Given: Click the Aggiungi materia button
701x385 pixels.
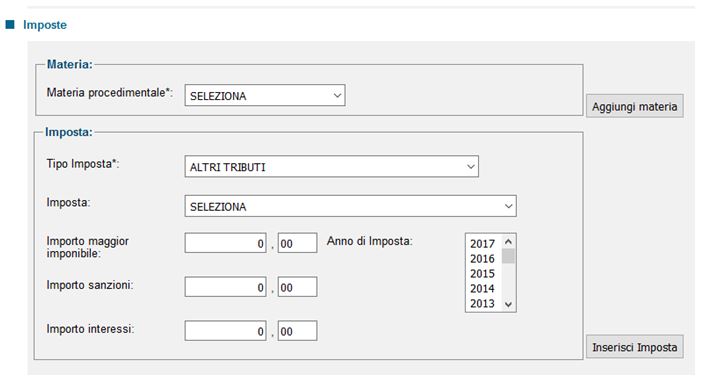Looking at the screenshot, I should [x=634, y=106].
